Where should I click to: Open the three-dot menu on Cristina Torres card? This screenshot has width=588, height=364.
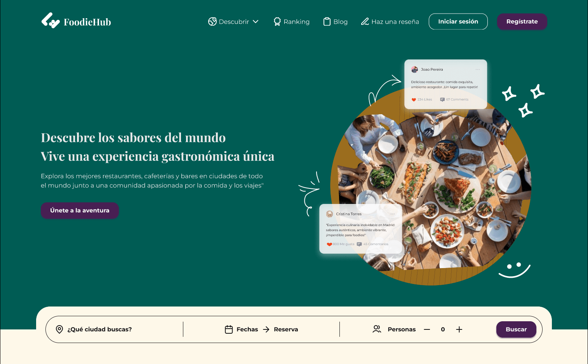point(392,214)
